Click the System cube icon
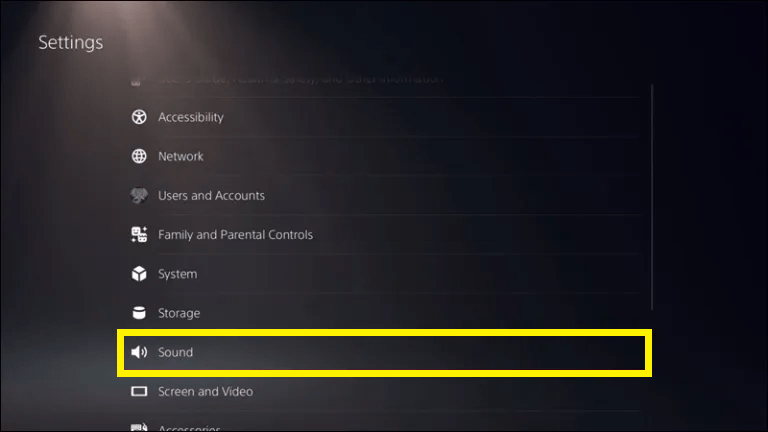 139,274
